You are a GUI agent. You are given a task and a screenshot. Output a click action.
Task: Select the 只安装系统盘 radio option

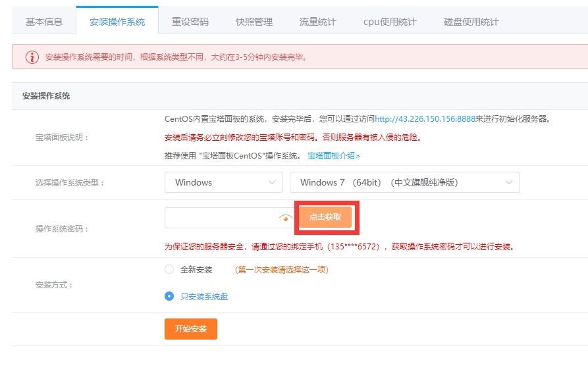[169, 296]
